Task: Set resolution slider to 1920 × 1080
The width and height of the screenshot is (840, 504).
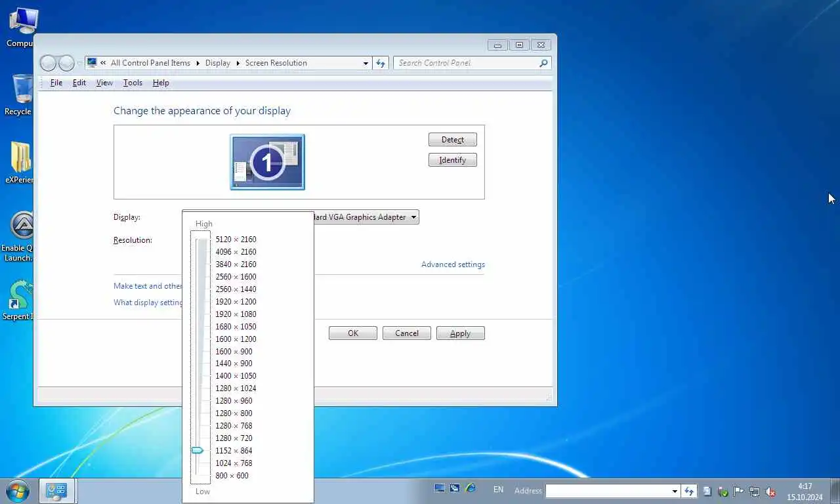Action: pos(236,314)
